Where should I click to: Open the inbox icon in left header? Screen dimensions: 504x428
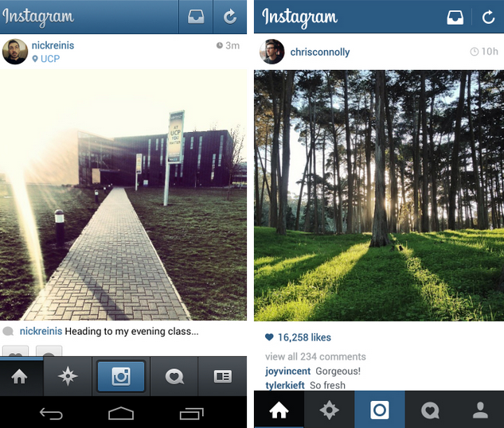(x=196, y=17)
